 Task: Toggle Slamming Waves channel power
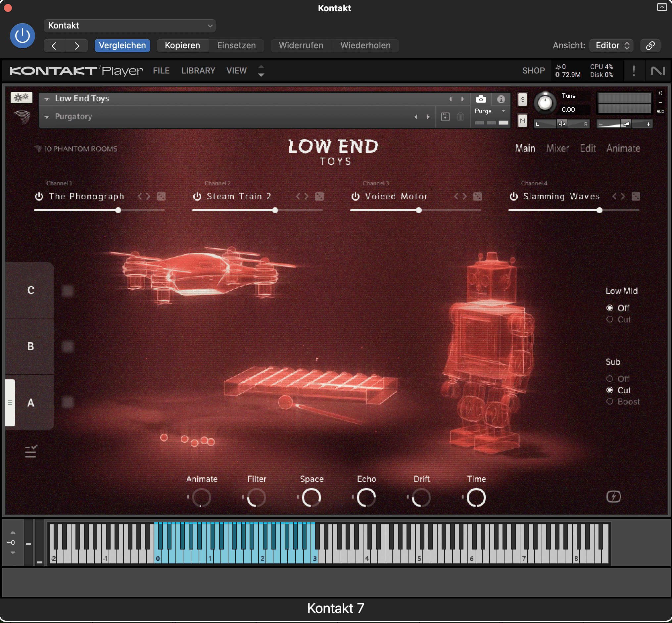pyautogui.click(x=513, y=196)
